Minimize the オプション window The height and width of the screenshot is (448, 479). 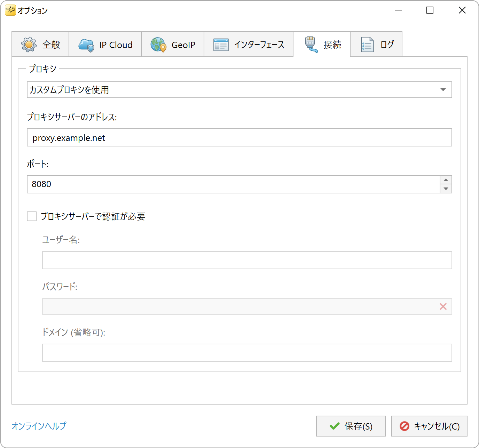pos(398,10)
